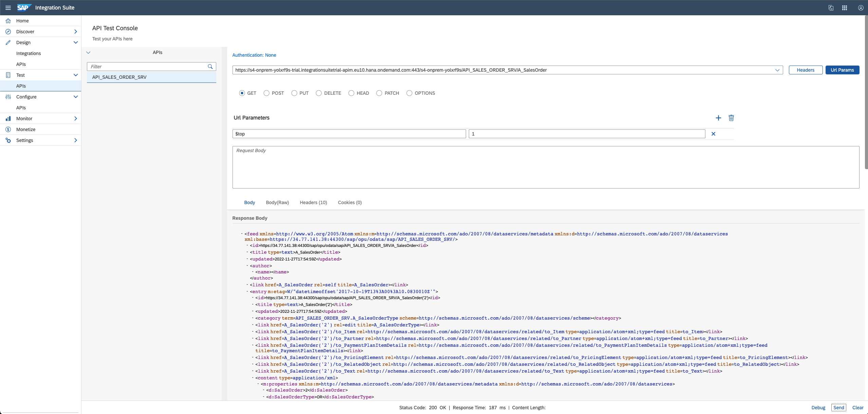The height and width of the screenshot is (414, 868).
Task: Click the search icon in Filter box
Action: pyautogui.click(x=210, y=67)
